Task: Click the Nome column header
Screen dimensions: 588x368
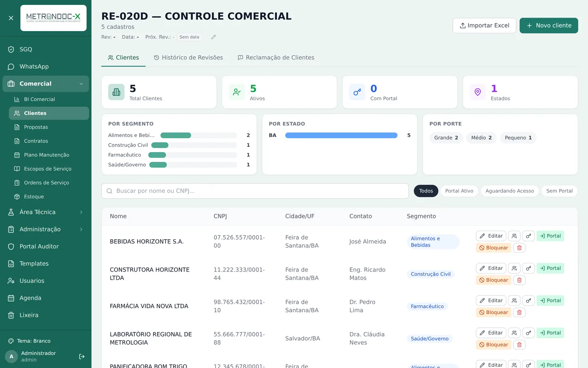Action: (118, 216)
